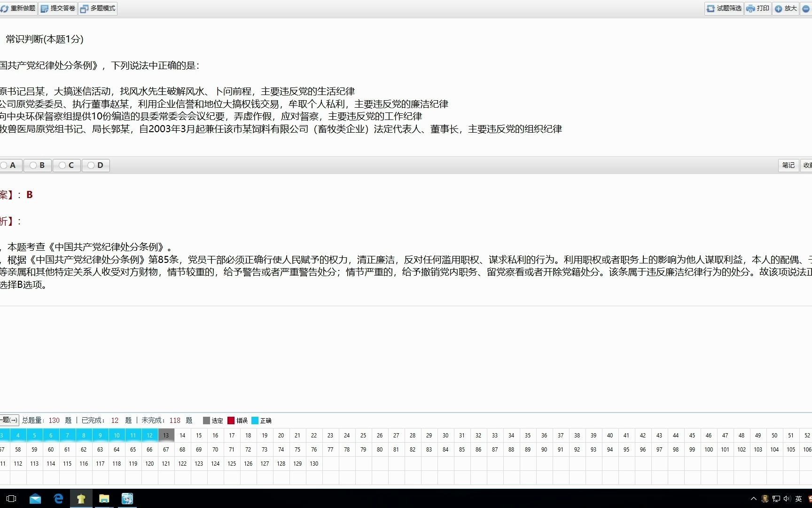Image resolution: width=812 pixels, height=508 pixels.
Task: Click the 正确 (correct) cyan legend swatch
Action: 255,420
